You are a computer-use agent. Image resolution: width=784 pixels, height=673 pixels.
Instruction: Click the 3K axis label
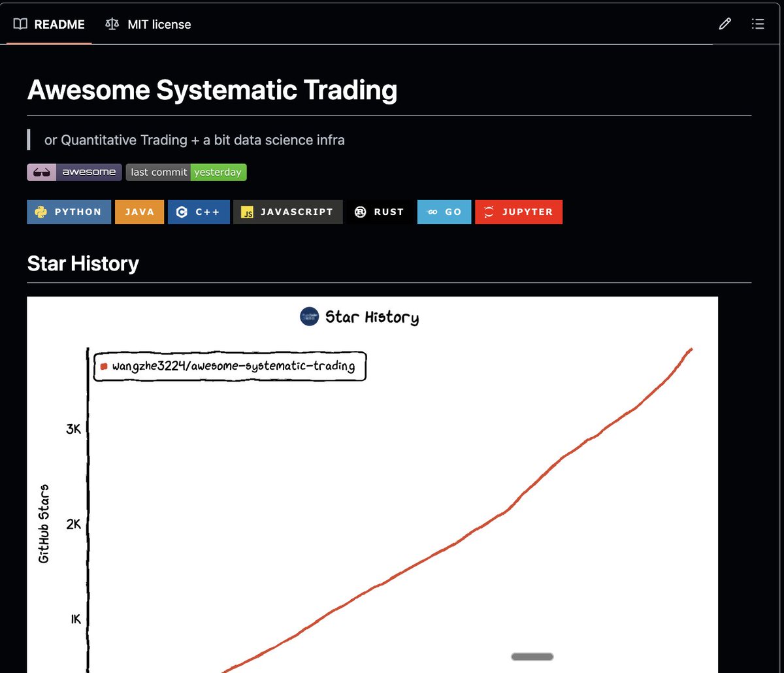tap(73, 429)
